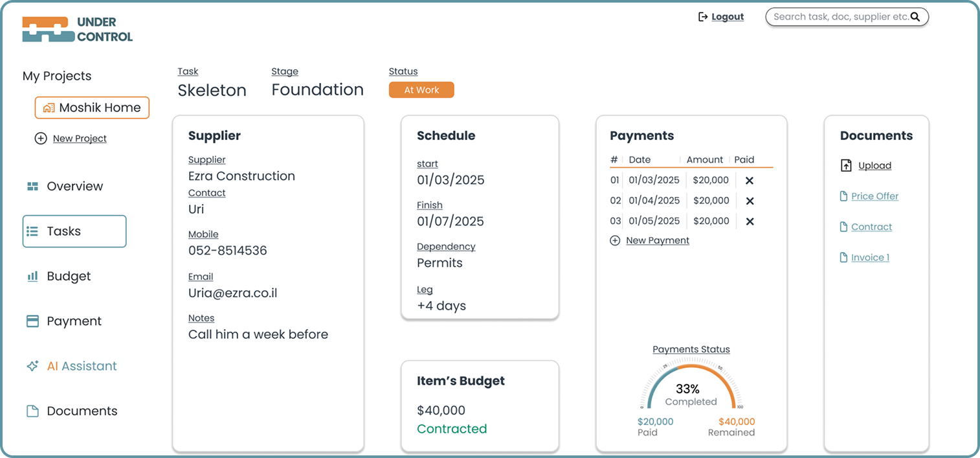Screen dimensions: 980x458
Task: Toggle paid mark for payment 02
Action: coord(750,201)
